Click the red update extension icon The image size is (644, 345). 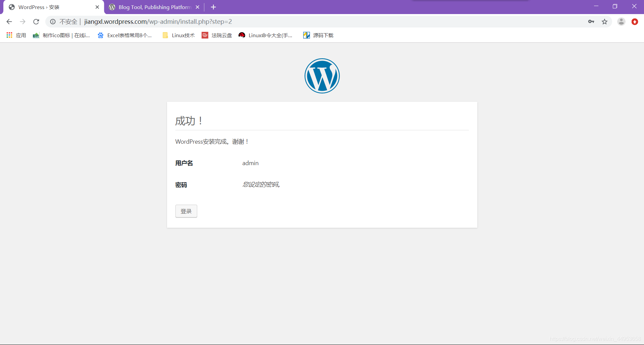pos(635,22)
